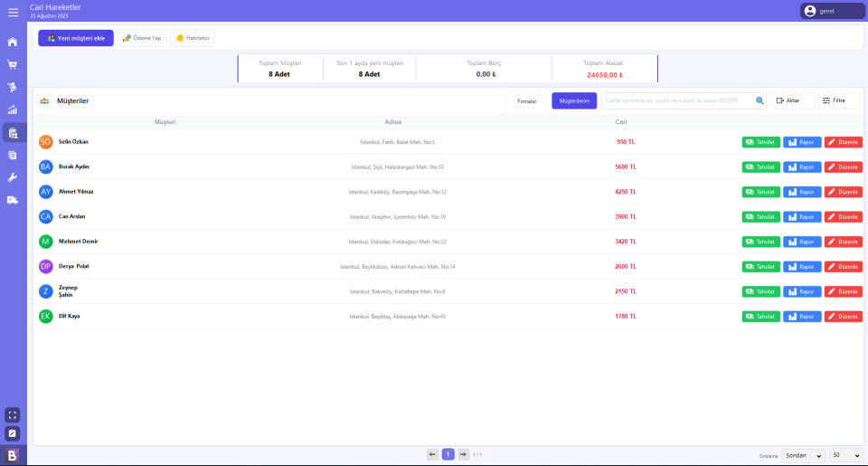The height and width of the screenshot is (466, 868).
Task: Click 'Yeni müşteri ekle' button
Action: pos(76,38)
